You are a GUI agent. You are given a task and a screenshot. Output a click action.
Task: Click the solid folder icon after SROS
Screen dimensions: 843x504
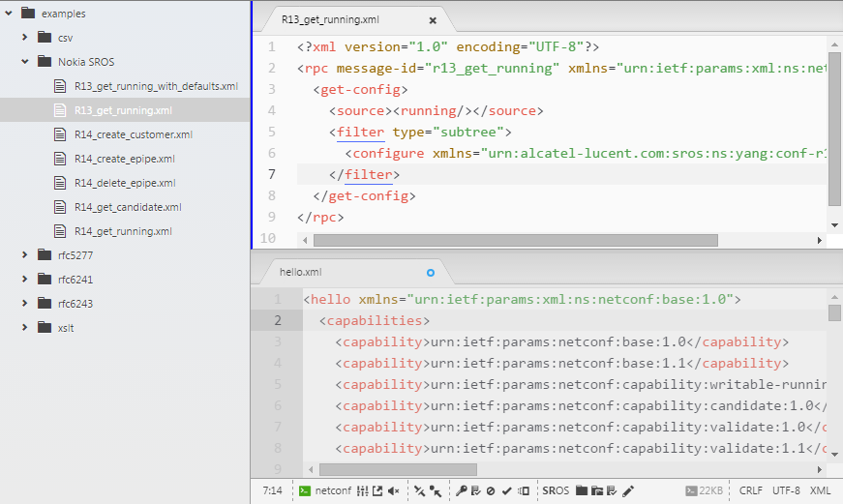(581, 490)
